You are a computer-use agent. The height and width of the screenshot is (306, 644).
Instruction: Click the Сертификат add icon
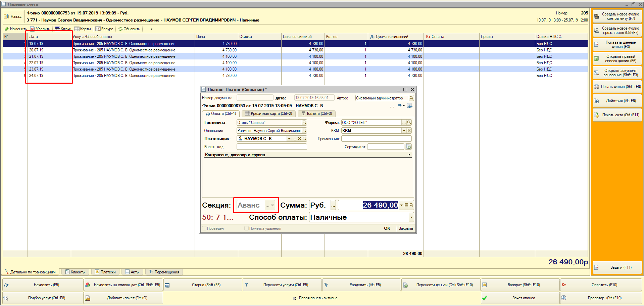click(408, 147)
